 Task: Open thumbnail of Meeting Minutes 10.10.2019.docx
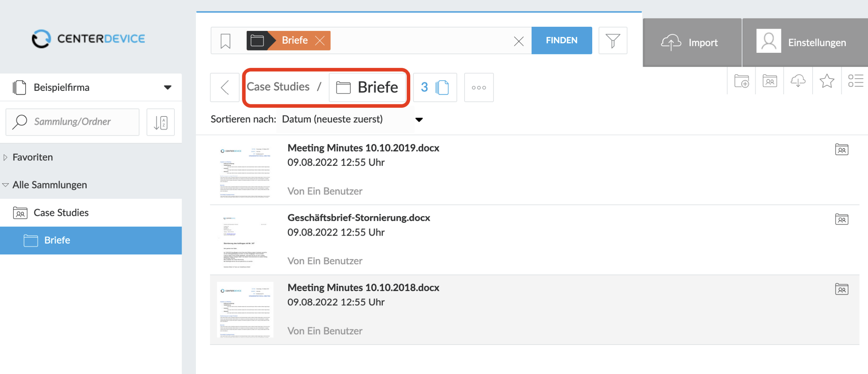[x=245, y=170]
